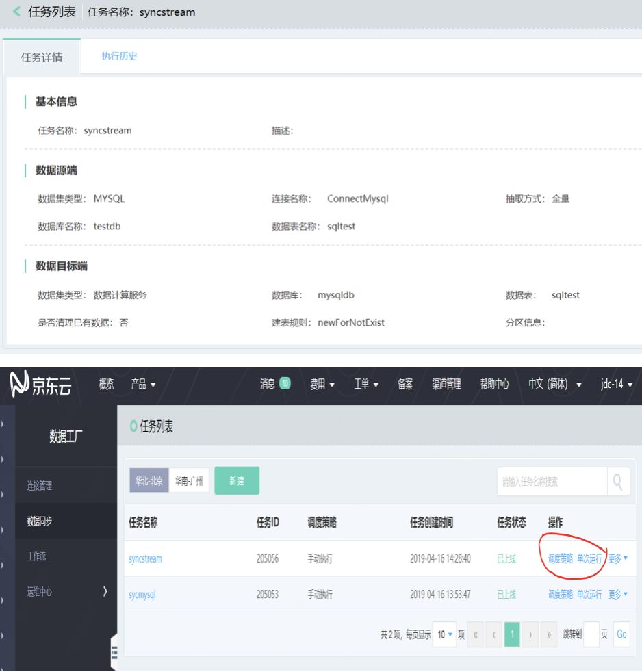Image resolution: width=642 pixels, height=672 pixels.
Task: Open 连接管理 in the sidebar
Action: tap(40, 485)
